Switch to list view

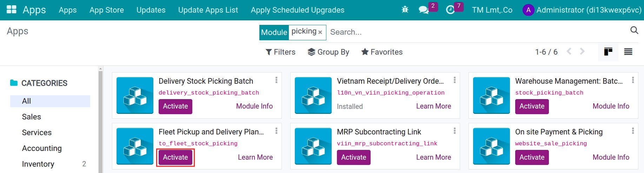click(628, 52)
